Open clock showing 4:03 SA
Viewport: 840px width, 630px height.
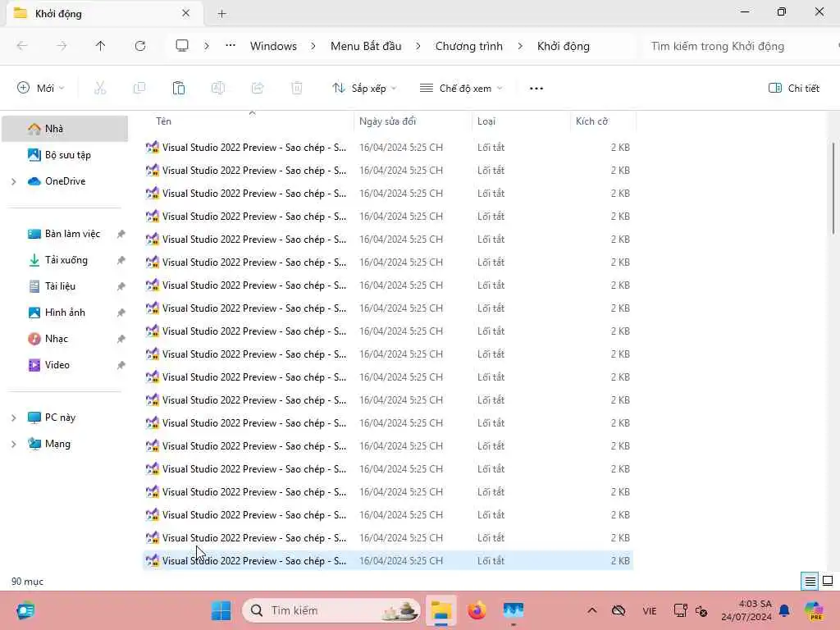tap(746, 610)
